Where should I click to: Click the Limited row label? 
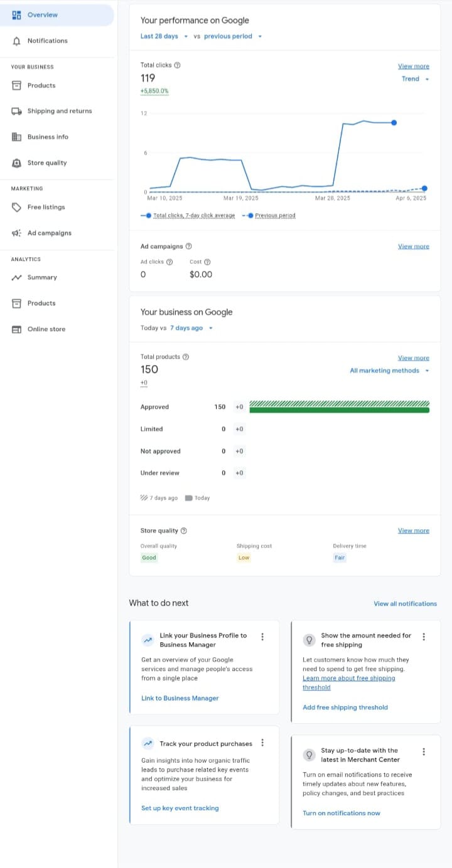[x=151, y=430]
